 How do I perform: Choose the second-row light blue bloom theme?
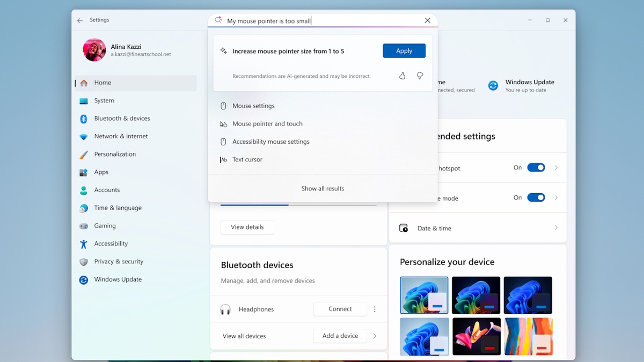pyautogui.click(x=425, y=336)
